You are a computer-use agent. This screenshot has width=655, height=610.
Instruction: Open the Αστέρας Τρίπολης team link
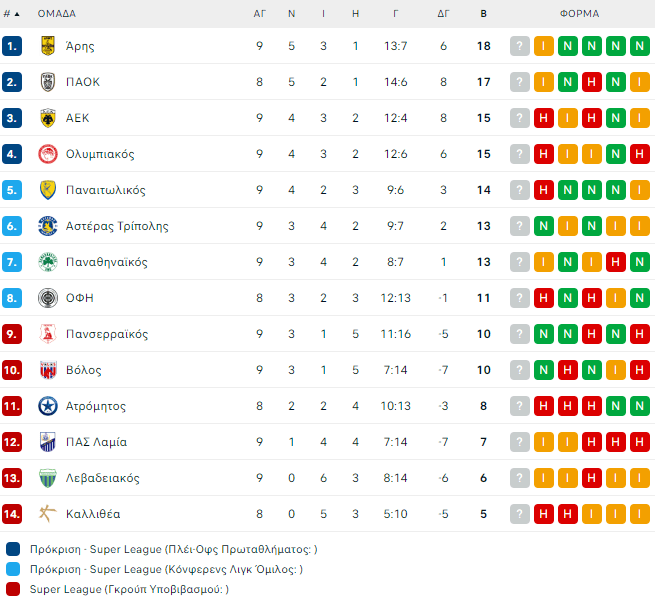point(117,226)
